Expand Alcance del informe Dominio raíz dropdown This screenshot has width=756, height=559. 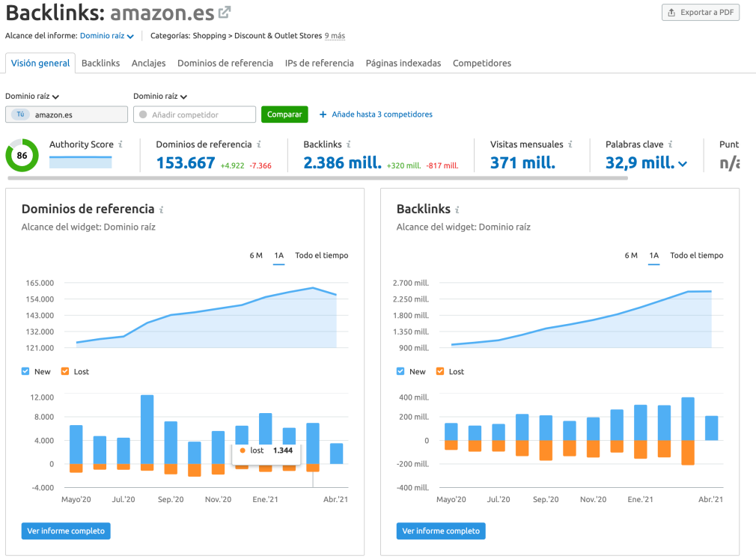click(x=106, y=36)
